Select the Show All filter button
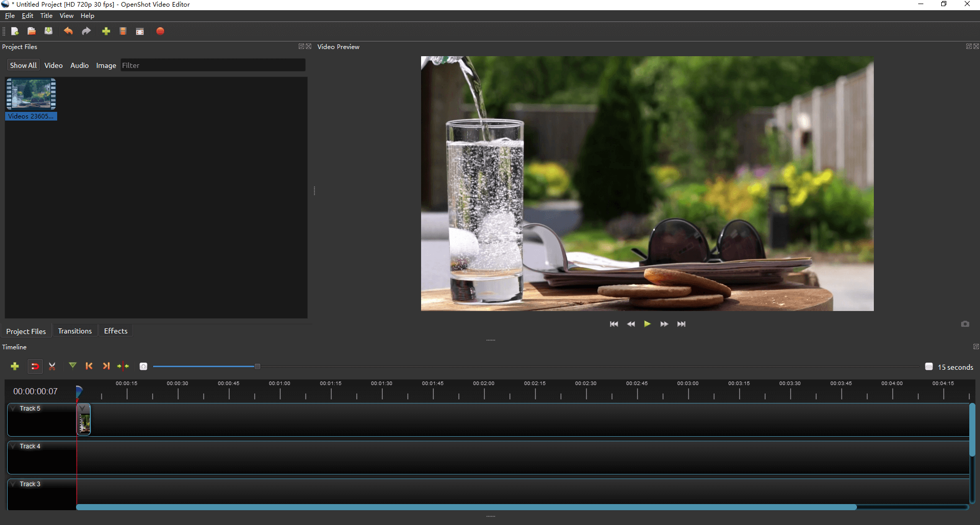 [23, 65]
